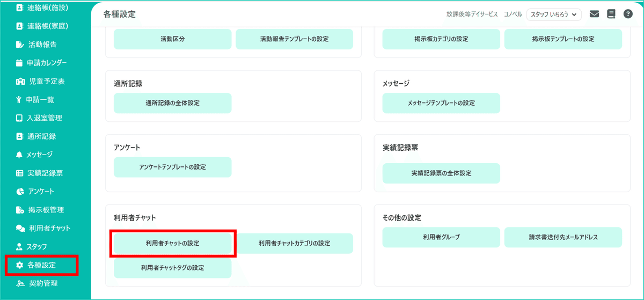Go to 実績記録票 sidebar menu item

45,173
